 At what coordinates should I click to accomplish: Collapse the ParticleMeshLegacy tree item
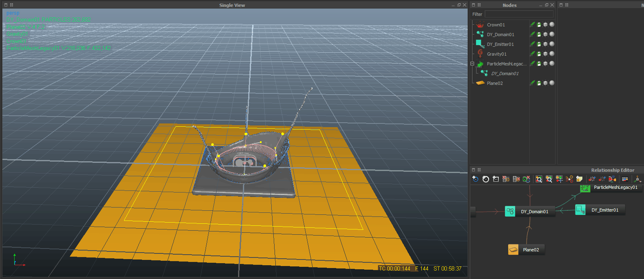coord(472,64)
